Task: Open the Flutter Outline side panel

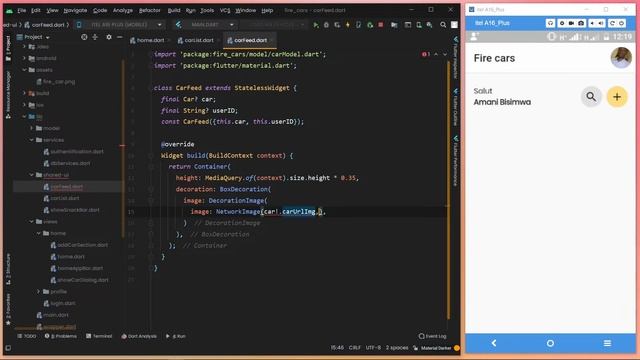Action: 456,107
